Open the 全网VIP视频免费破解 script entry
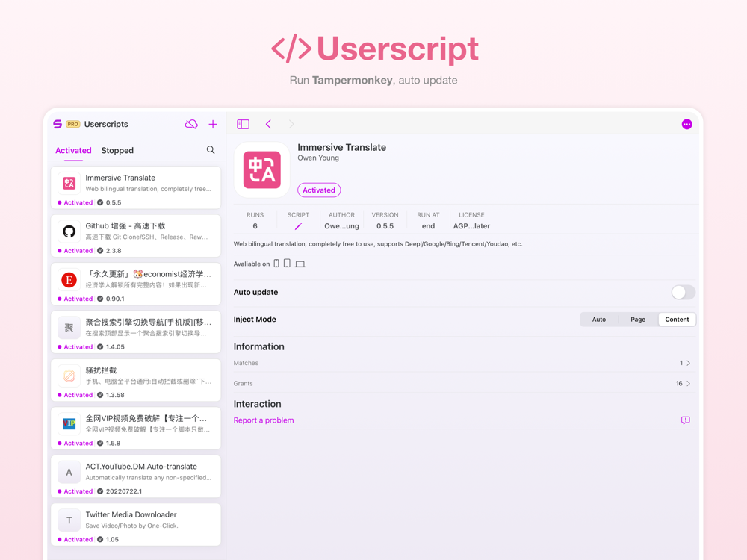The width and height of the screenshot is (747, 560). (136, 428)
